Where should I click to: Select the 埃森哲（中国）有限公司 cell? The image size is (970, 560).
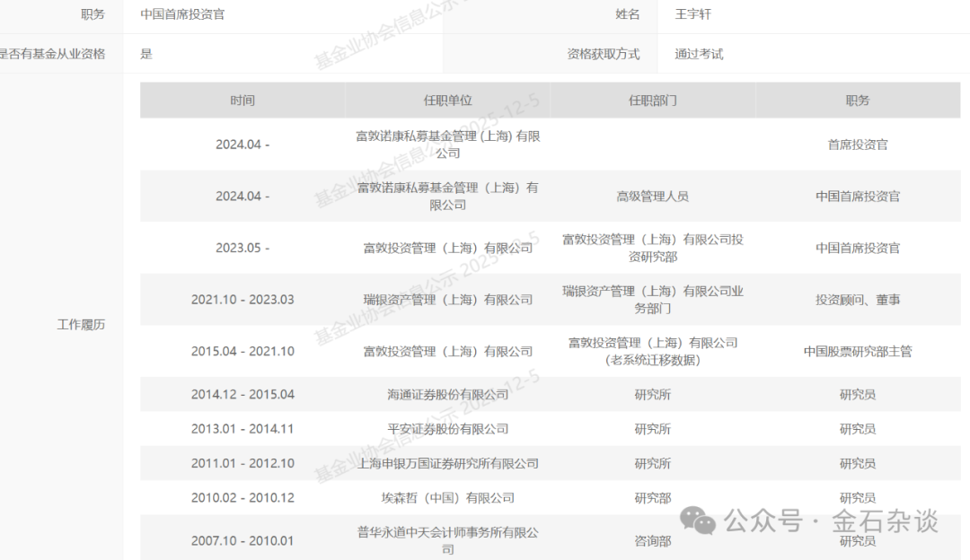point(447,497)
